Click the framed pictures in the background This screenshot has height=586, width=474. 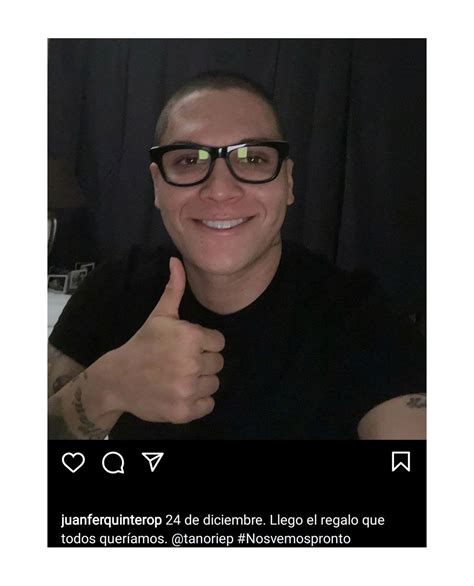pos(71,277)
